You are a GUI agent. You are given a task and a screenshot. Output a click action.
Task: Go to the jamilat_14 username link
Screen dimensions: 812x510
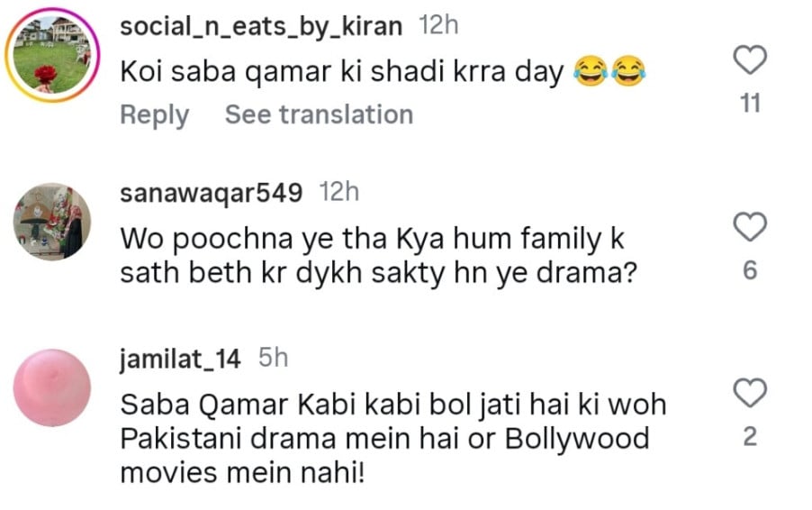coord(180,359)
